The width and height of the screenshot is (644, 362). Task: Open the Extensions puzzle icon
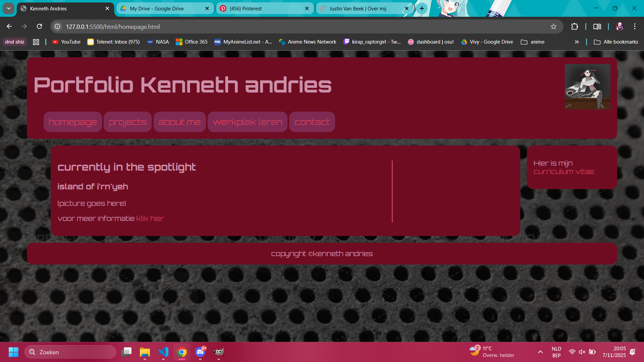point(575,26)
